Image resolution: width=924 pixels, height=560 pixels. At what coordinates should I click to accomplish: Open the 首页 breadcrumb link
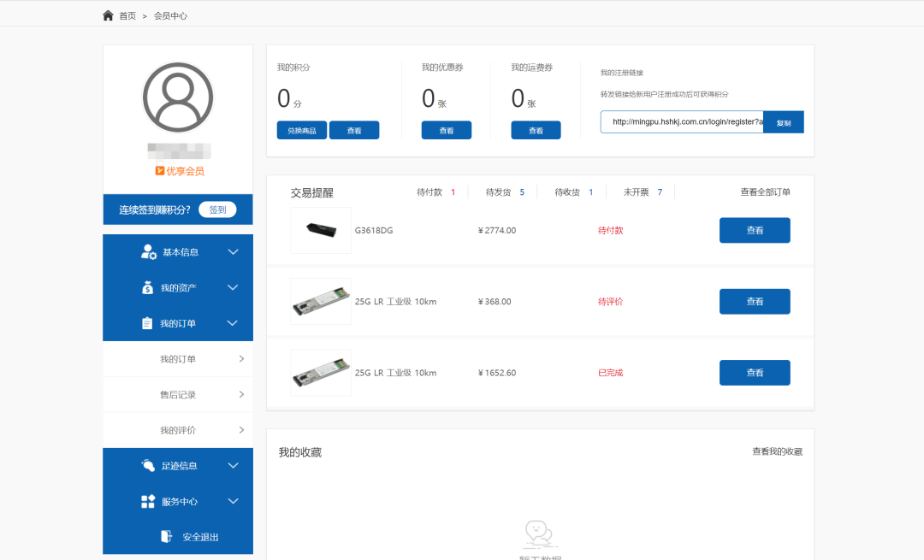coord(127,16)
